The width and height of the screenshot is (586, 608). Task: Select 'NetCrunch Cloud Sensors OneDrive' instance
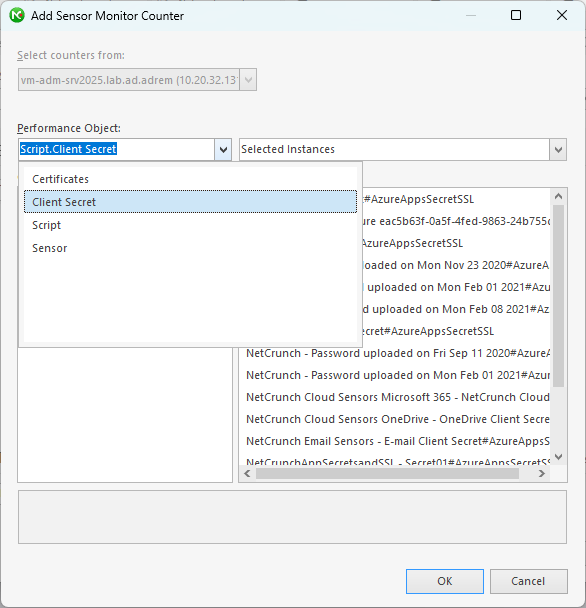[398, 419]
